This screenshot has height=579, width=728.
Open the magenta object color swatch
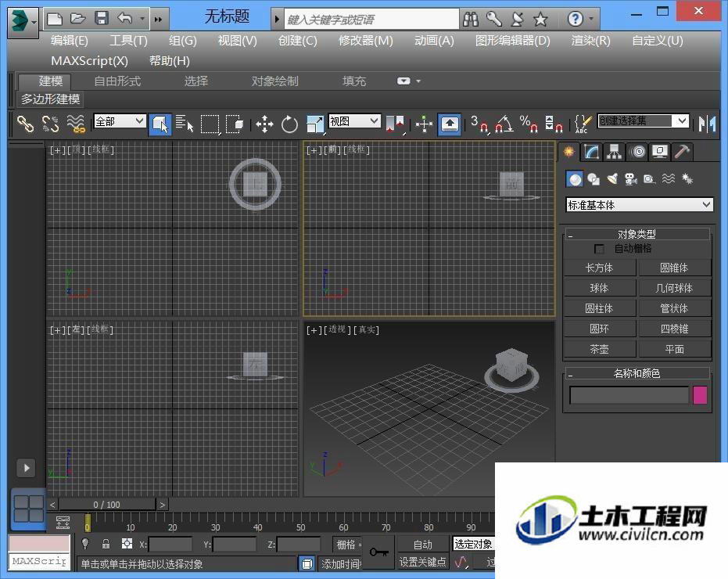click(x=700, y=394)
